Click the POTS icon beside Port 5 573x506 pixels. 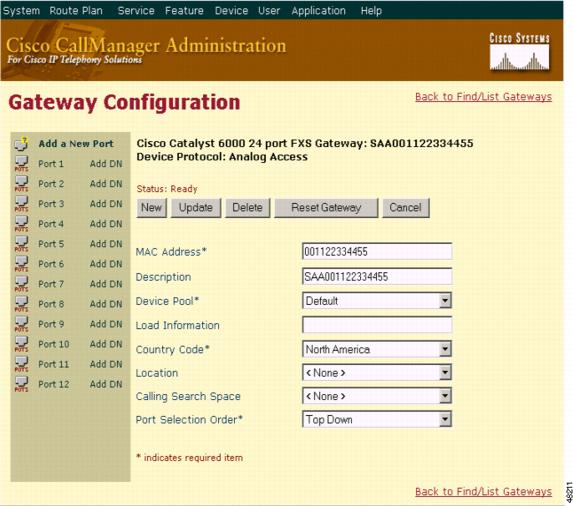pyautogui.click(x=21, y=244)
